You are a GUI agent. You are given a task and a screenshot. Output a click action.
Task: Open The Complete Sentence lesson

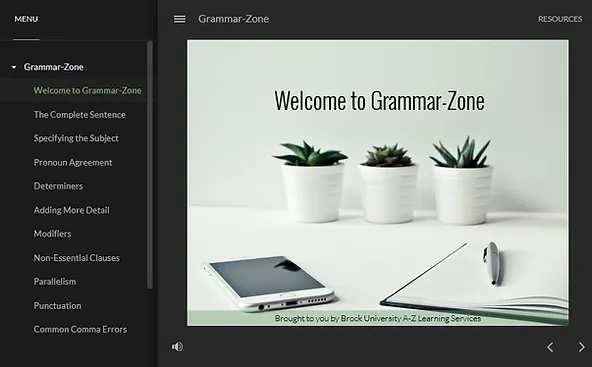point(80,114)
